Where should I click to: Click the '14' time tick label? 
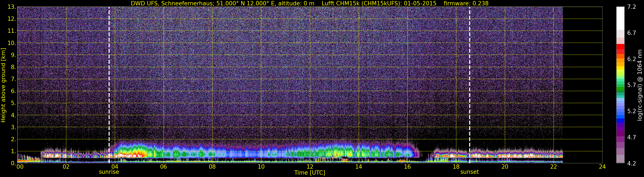358,167
